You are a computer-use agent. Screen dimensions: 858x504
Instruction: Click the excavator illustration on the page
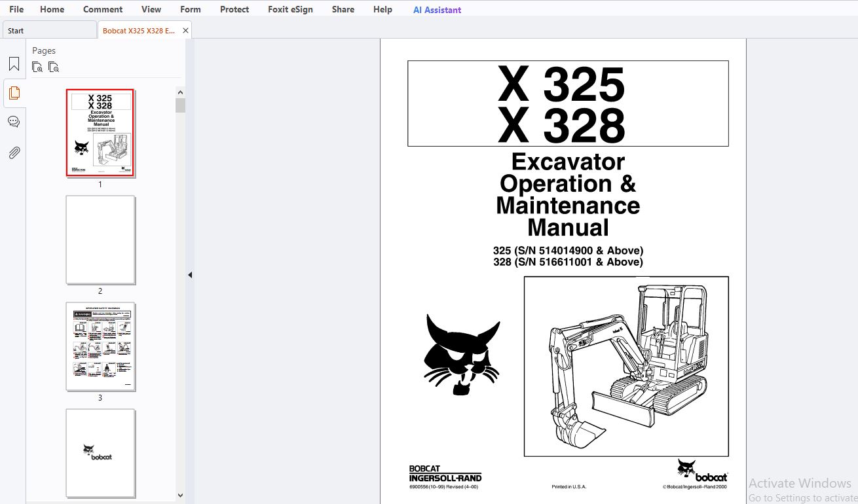tap(626, 367)
